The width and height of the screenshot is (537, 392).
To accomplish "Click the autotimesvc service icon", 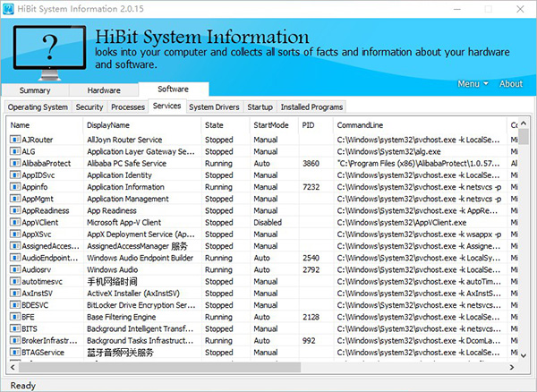I will (x=15, y=281).
